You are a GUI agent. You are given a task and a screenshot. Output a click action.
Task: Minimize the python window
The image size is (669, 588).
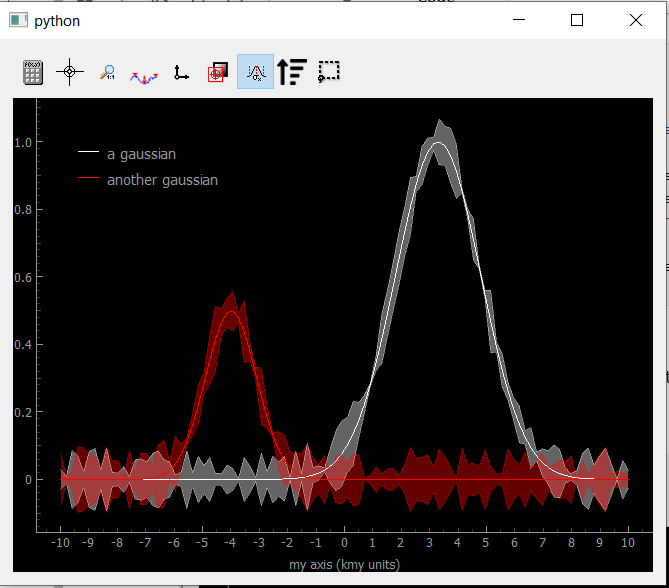point(519,20)
